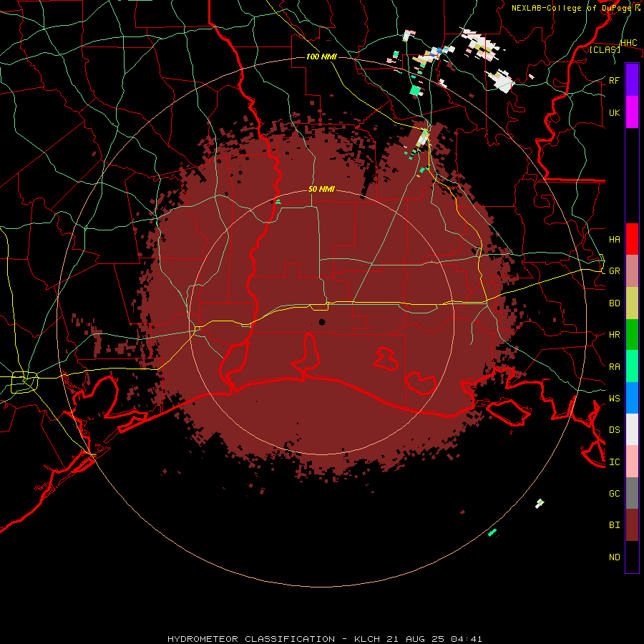
Task: Click the "WS" legend label
Action: (614, 399)
